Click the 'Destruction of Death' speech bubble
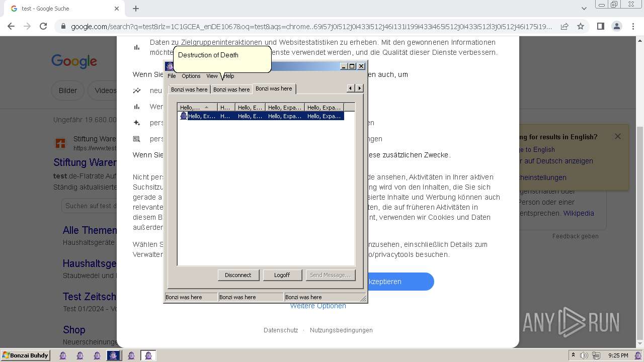The height and width of the screenshot is (362, 644). pyautogui.click(x=222, y=59)
